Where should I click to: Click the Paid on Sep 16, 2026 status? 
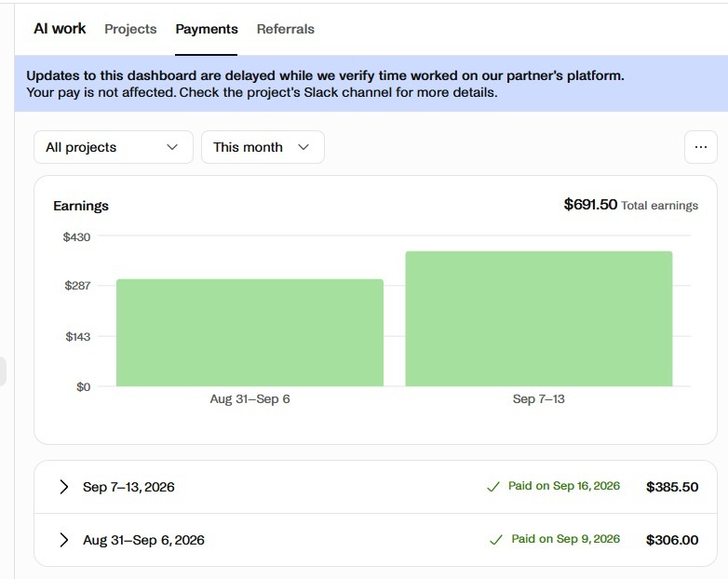[x=563, y=486]
